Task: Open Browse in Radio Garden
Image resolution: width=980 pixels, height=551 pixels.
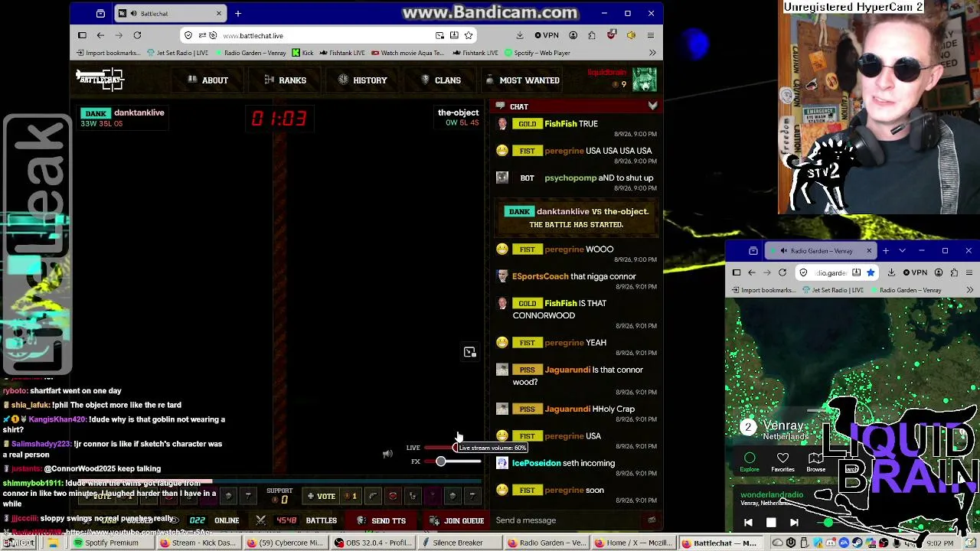Action: [x=815, y=461]
